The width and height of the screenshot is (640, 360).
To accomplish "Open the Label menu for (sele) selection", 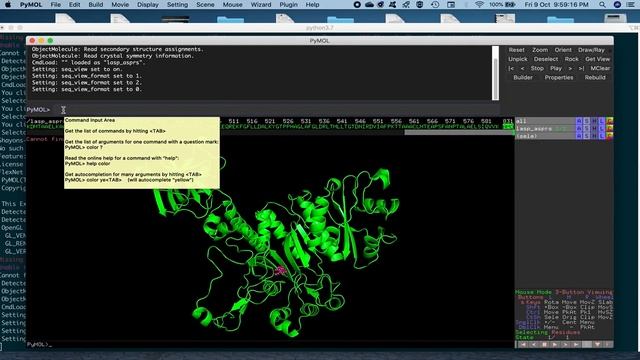I will 602,136.
